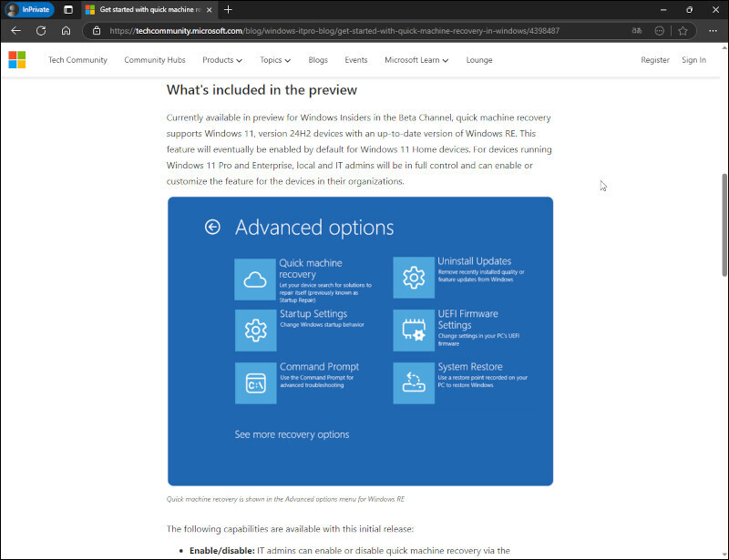Screen dimensions: 729x560
Task: Open tab actions menu icon
Action: [68, 9]
